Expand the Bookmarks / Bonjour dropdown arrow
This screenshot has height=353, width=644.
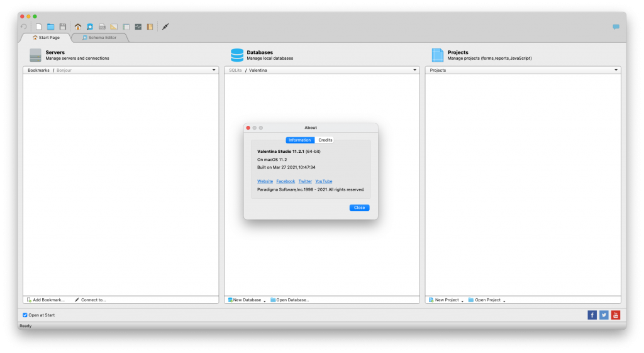[214, 70]
